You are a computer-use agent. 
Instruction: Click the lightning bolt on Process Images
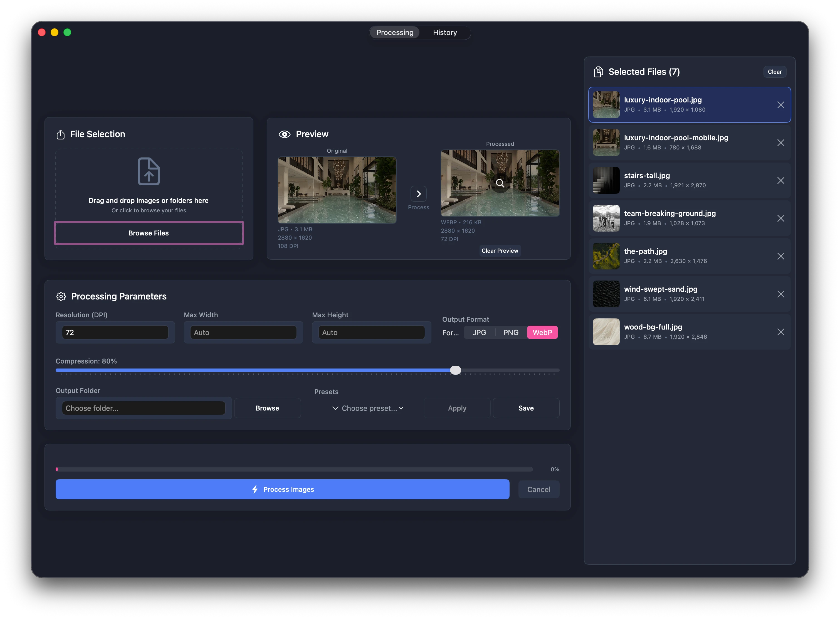[255, 489]
